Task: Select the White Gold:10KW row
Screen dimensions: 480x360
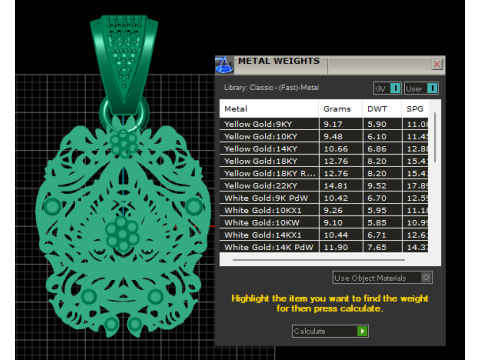Action: (x=324, y=223)
